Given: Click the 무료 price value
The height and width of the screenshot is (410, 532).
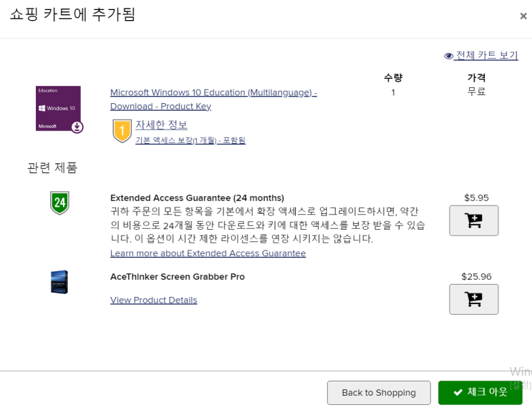Looking at the screenshot, I should click(x=476, y=92).
